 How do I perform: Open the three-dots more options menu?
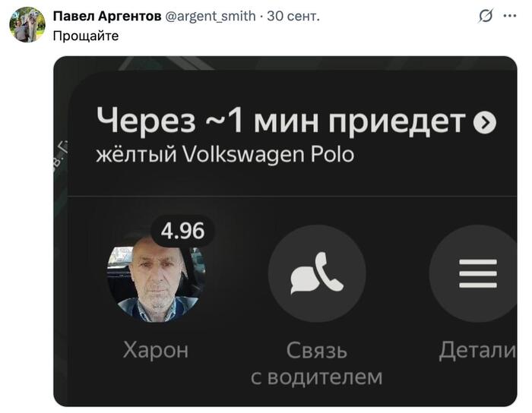(x=510, y=16)
